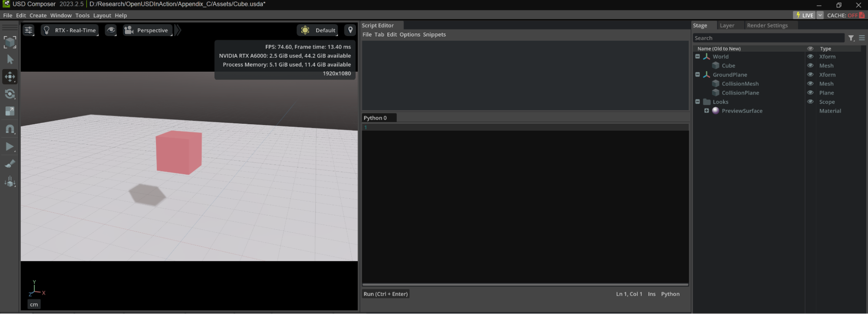The height and width of the screenshot is (314, 868).
Task: Enable the snap magnet tool
Action: coord(10,129)
